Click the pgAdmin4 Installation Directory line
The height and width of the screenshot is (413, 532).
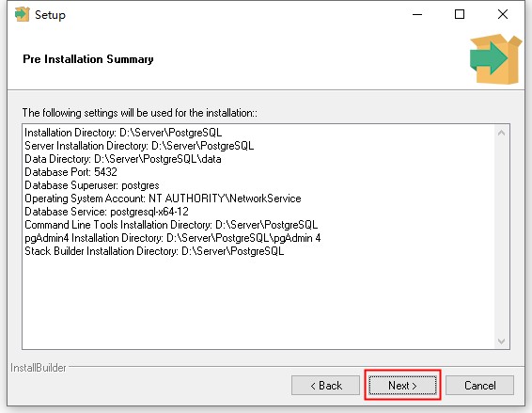pos(172,238)
